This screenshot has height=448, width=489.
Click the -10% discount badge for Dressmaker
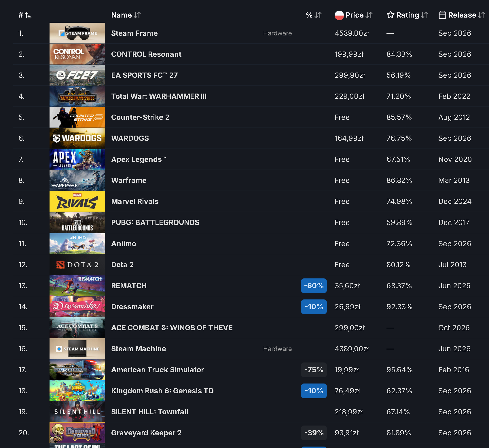(x=314, y=307)
